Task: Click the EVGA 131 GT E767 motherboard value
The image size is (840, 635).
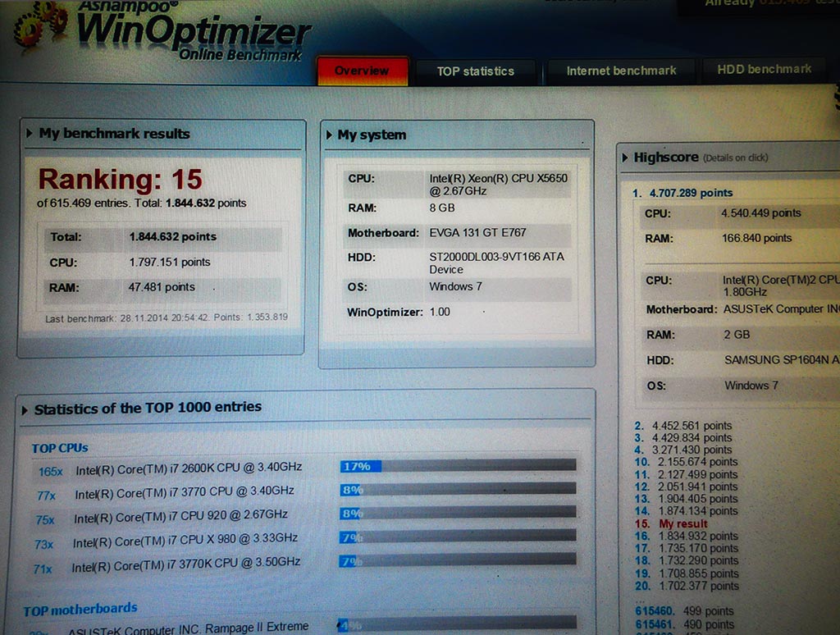Action: (478, 232)
